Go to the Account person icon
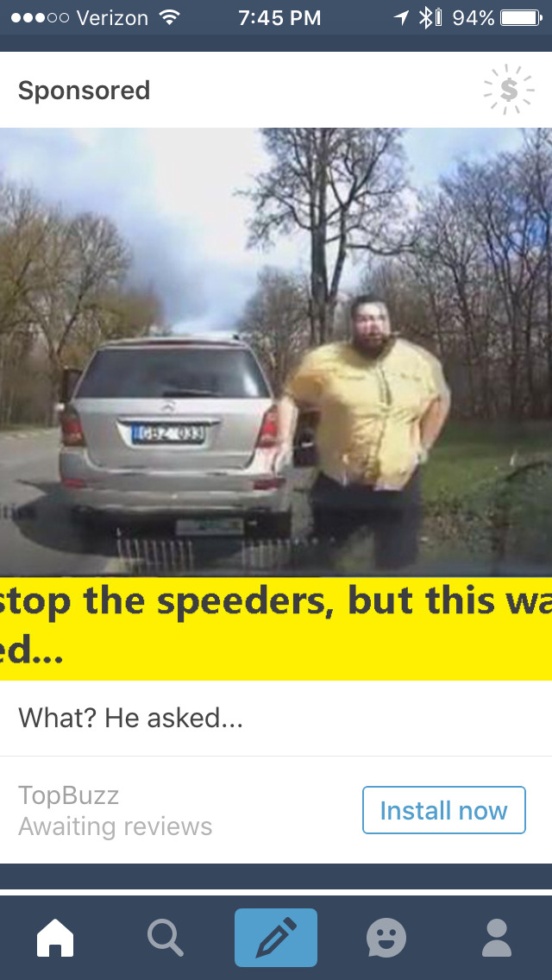The height and width of the screenshot is (980, 552). [x=497, y=938]
